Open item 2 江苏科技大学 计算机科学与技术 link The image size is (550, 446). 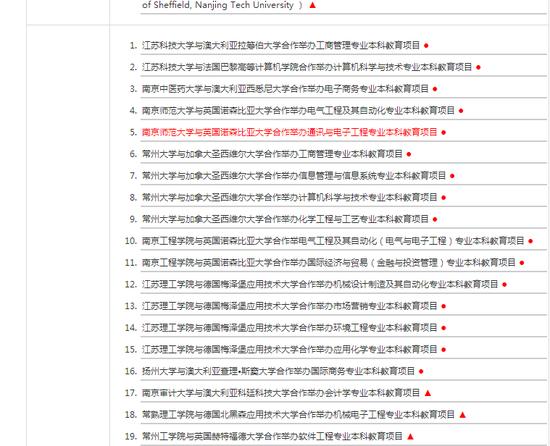(307, 67)
